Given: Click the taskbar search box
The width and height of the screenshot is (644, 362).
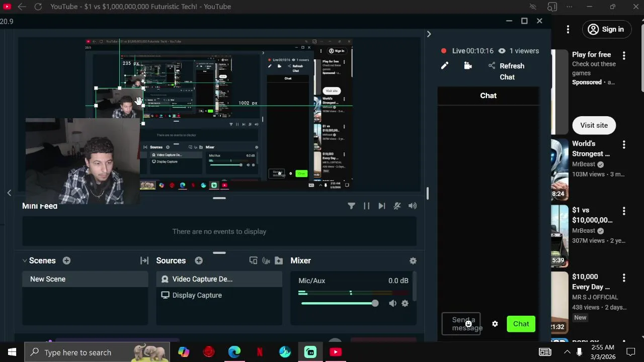Looking at the screenshot, I should pyautogui.click(x=97, y=352).
